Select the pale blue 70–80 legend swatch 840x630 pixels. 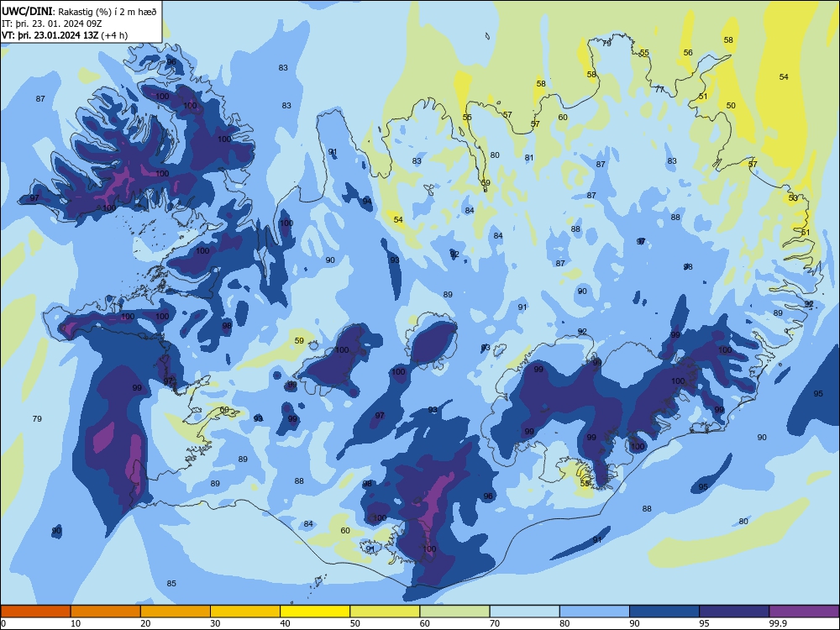coord(524,612)
